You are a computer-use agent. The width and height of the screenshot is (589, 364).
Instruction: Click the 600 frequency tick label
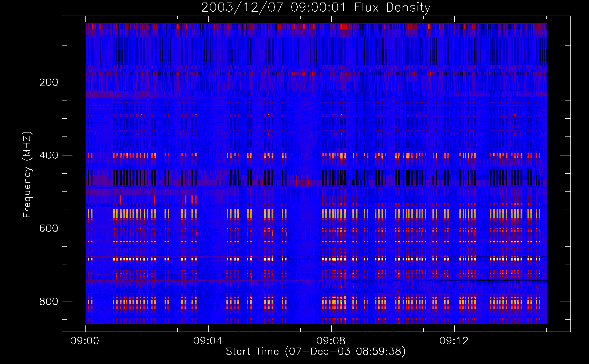pyautogui.click(x=49, y=228)
